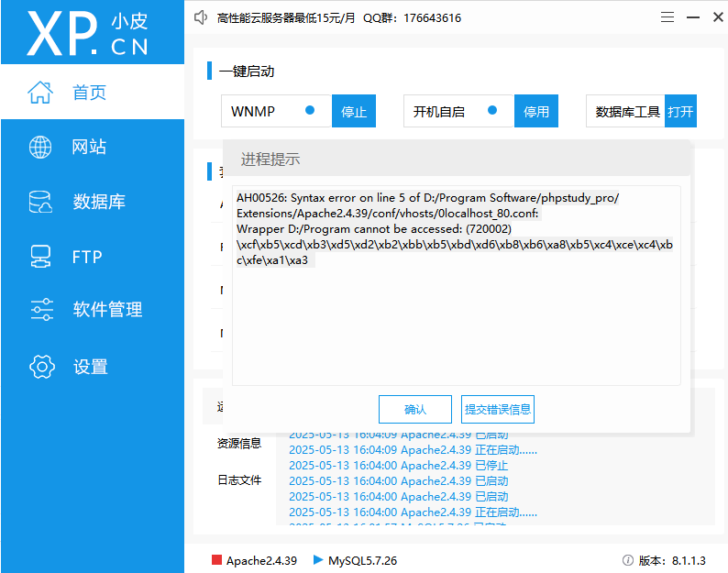Open the FTP section

click(x=93, y=257)
